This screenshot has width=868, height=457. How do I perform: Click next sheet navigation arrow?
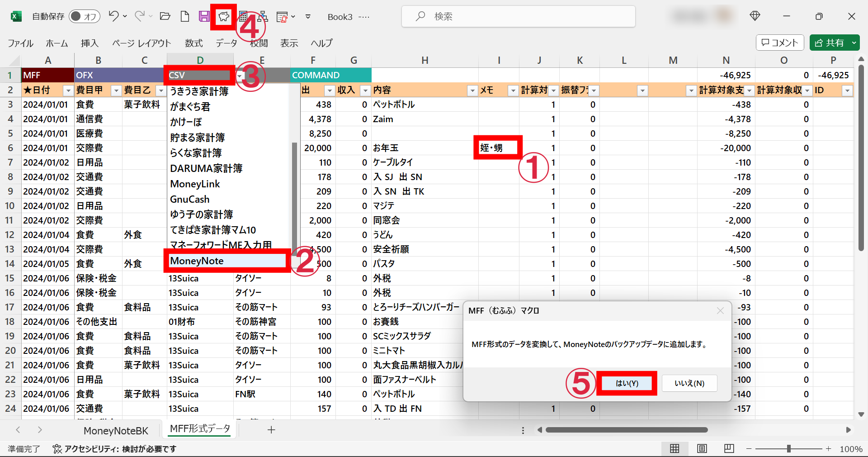click(x=40, y=430)
